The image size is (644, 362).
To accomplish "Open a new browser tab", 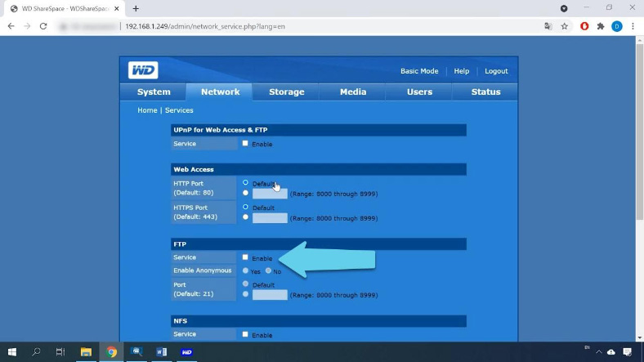I will (136, 8).
